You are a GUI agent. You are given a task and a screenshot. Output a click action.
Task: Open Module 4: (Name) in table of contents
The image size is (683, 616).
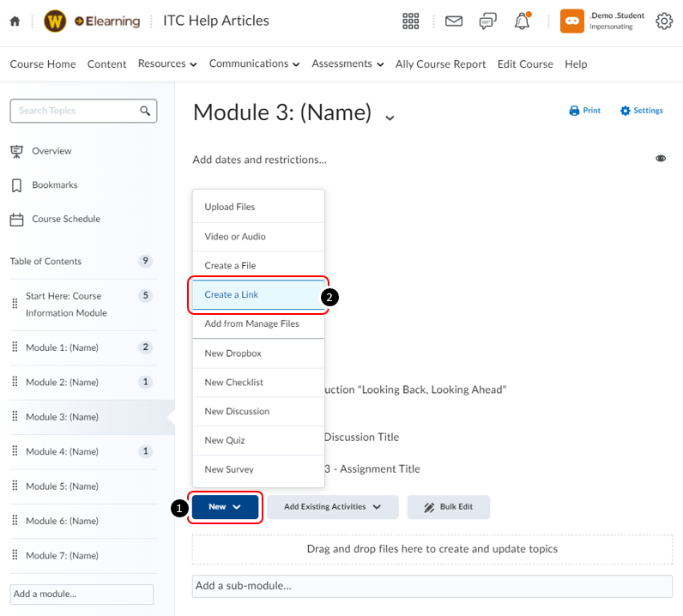coord(62,451)
